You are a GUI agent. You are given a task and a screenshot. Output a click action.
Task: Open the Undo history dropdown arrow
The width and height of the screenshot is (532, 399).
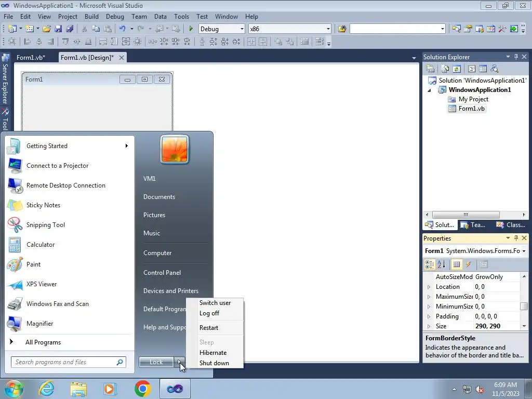tap(131, 29)
